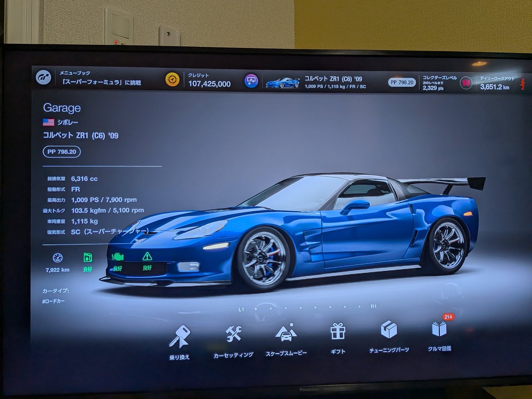Click the シボレー manufacturer name
This screenshot has height=399, width=532.
(67, 122)
